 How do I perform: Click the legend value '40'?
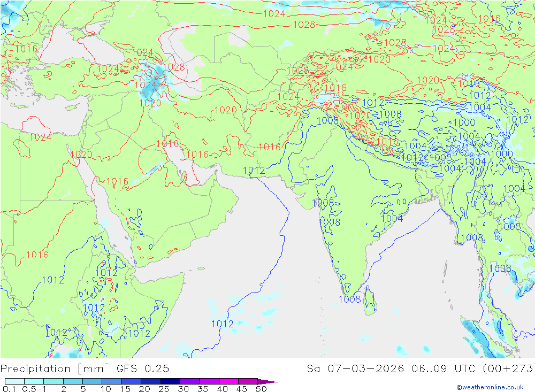(x=222, y=389)
